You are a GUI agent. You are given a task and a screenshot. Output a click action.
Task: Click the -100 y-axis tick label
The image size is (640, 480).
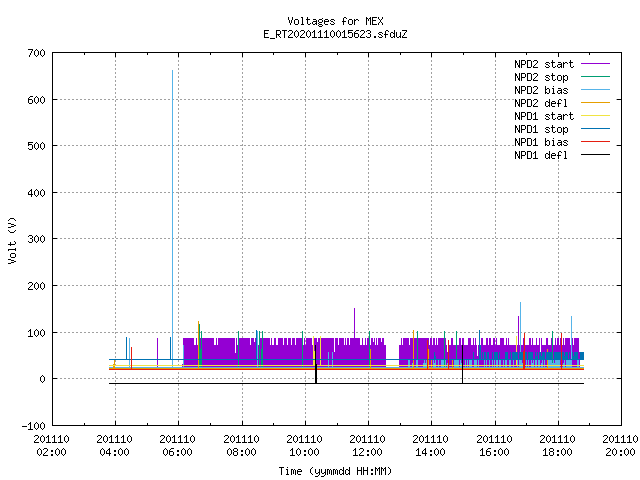[33, 426]
